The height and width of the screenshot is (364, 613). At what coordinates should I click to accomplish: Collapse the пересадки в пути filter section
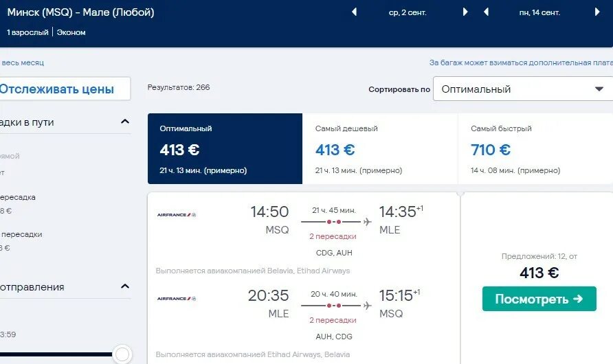coord(124,122)
